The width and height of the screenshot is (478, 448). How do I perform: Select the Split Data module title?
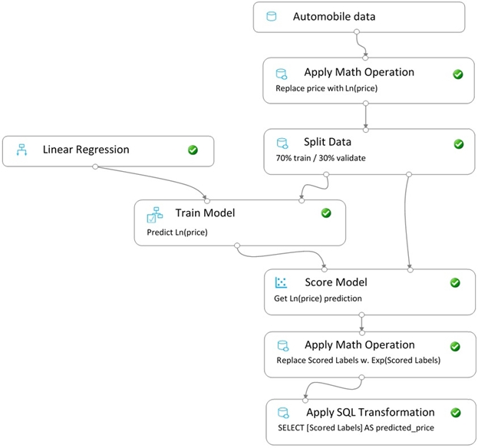328,142
